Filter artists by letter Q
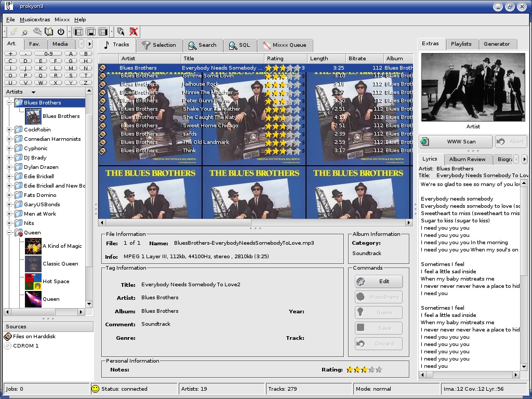The height and width of the screenshot is (399, 532). tap(41, 75)
